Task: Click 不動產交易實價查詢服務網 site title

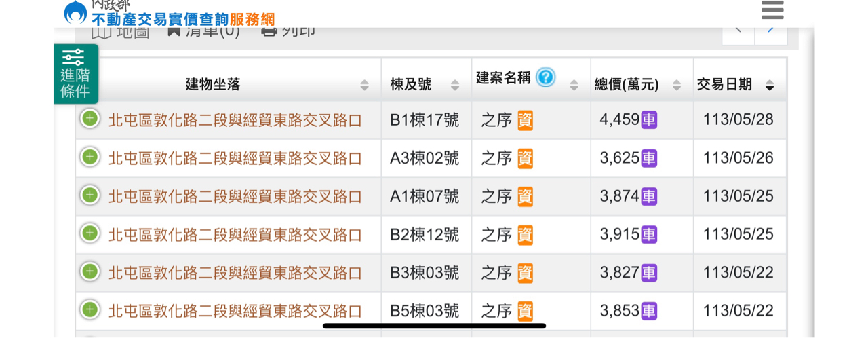Action: (183, 20)
